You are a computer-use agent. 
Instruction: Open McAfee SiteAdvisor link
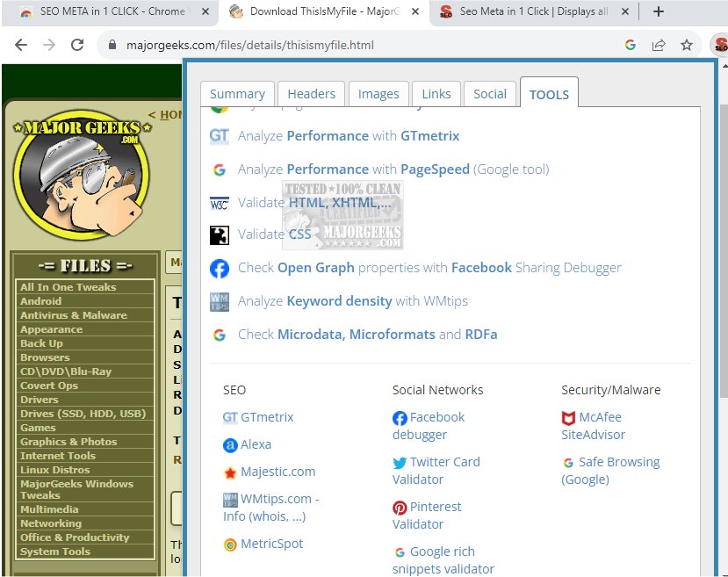click(x=594, y=426)
